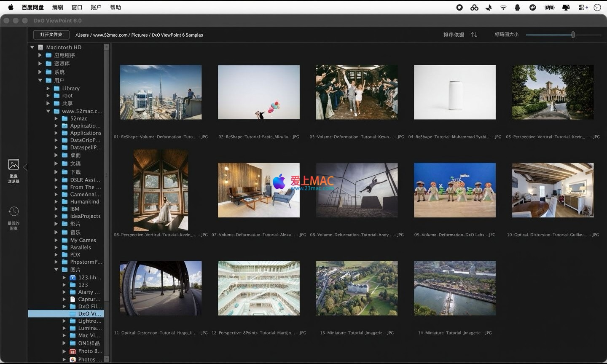Screen dimensions: 607x364
Task: Click the thumbnail size slider handle
Action: pos(573,35)
